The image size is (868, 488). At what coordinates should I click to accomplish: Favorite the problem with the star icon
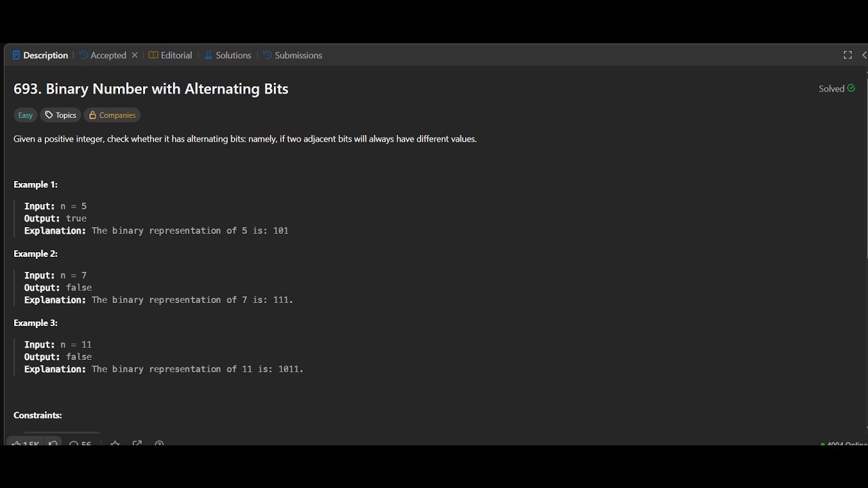[x=115, y=444]
